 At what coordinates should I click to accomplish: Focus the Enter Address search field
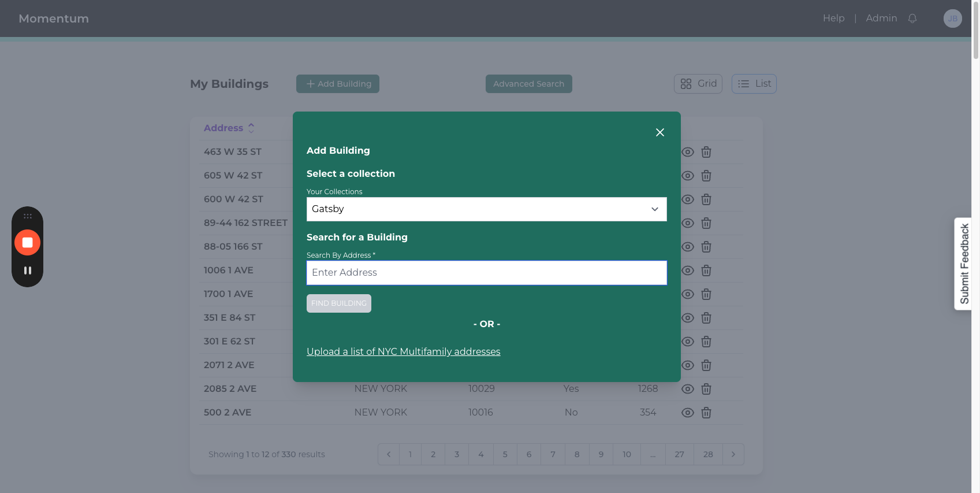486,273
